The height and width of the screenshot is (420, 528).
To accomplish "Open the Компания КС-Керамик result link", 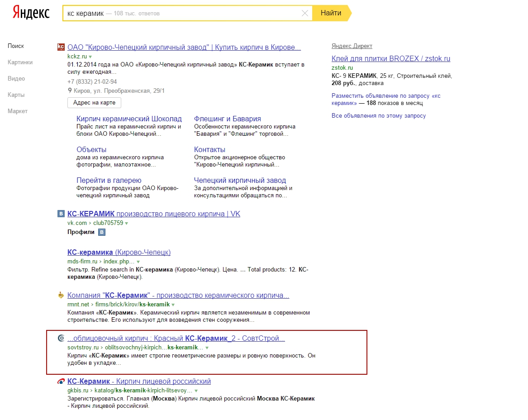I will pos(178,296).
